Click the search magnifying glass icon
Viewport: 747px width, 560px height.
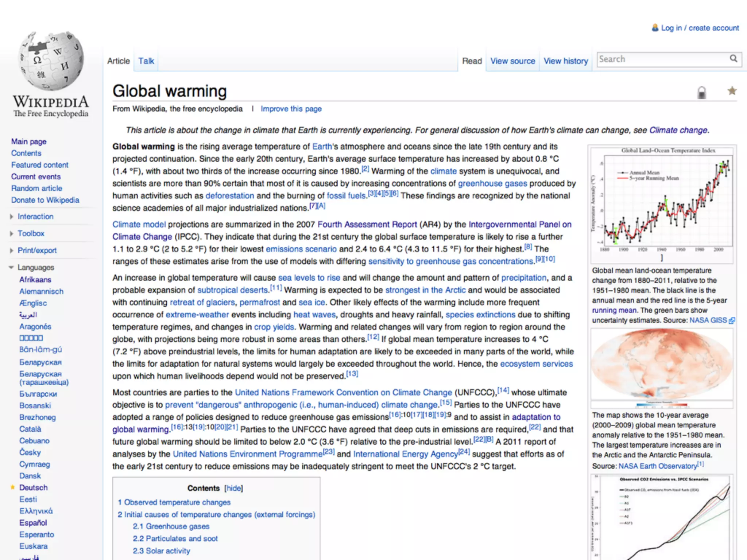click(x=733, y=59)
